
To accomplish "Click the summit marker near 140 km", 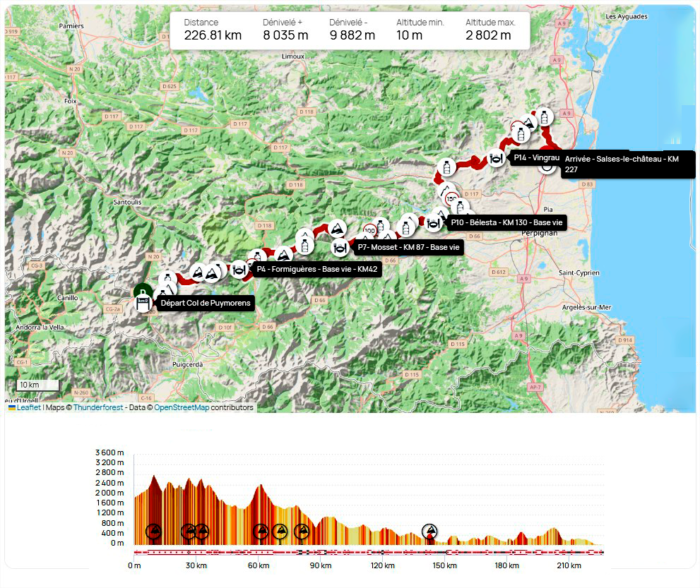I will (x=429, y=531).
